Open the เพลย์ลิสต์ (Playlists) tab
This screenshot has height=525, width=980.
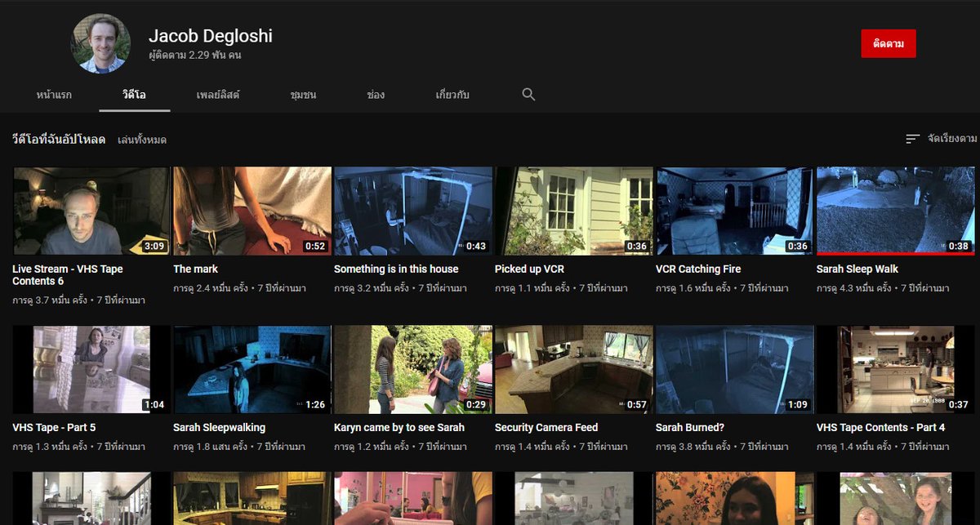coord(218,95)
